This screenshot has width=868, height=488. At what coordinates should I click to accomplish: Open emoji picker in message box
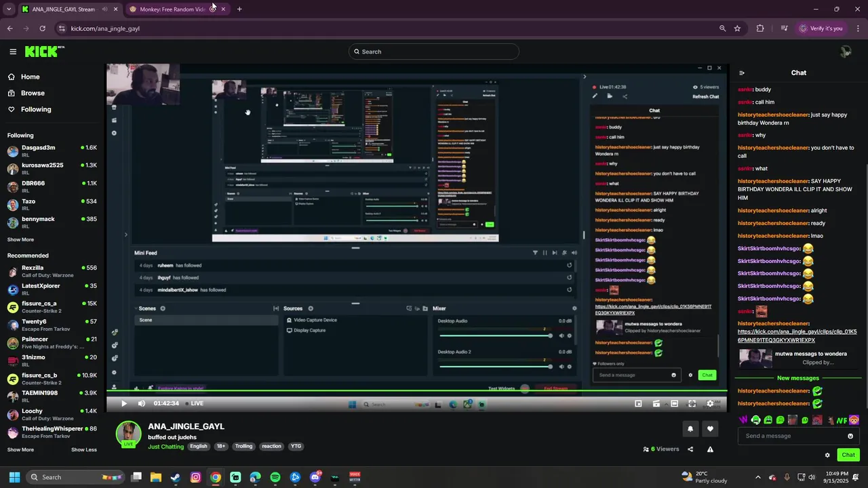pos(850,436)
